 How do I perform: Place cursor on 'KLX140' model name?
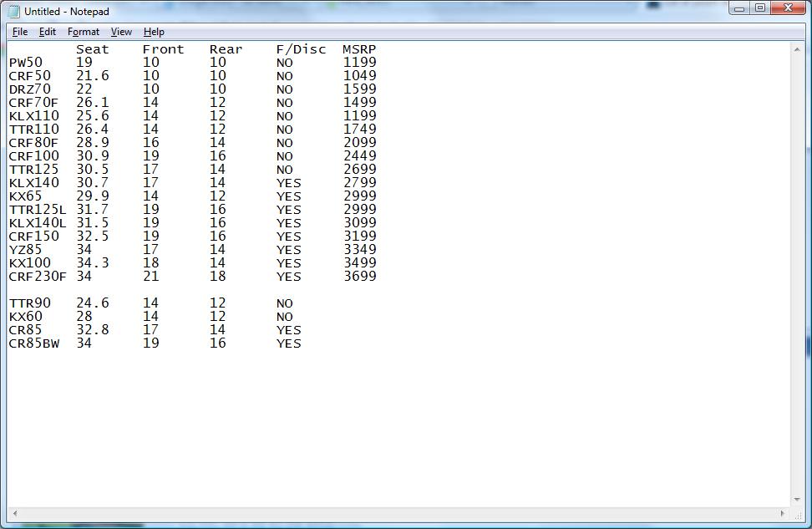33,183
